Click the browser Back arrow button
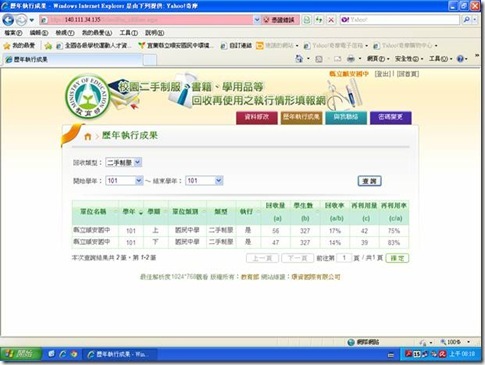 coord(8,20)
